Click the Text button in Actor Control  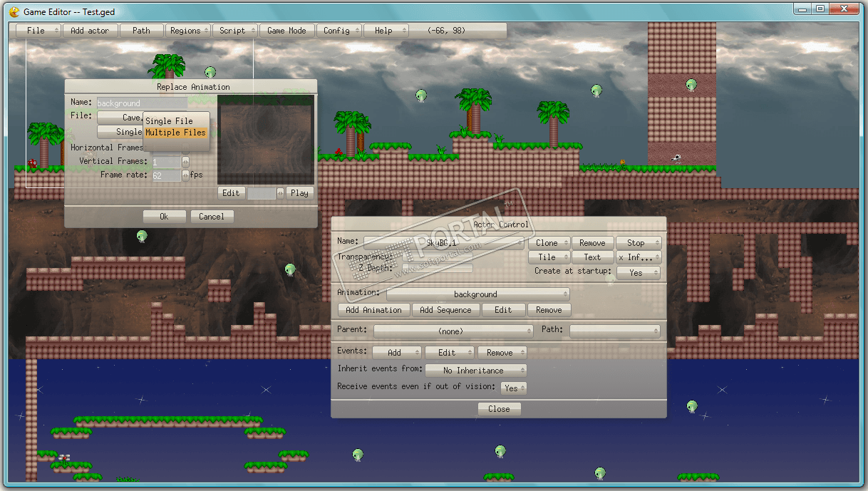pos(593,257)
